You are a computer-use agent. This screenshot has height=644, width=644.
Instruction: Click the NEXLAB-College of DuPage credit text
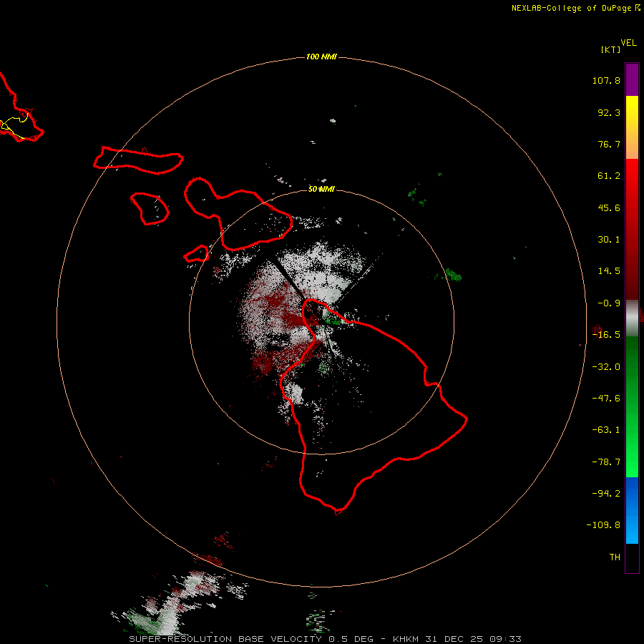[x=571, y=8]
